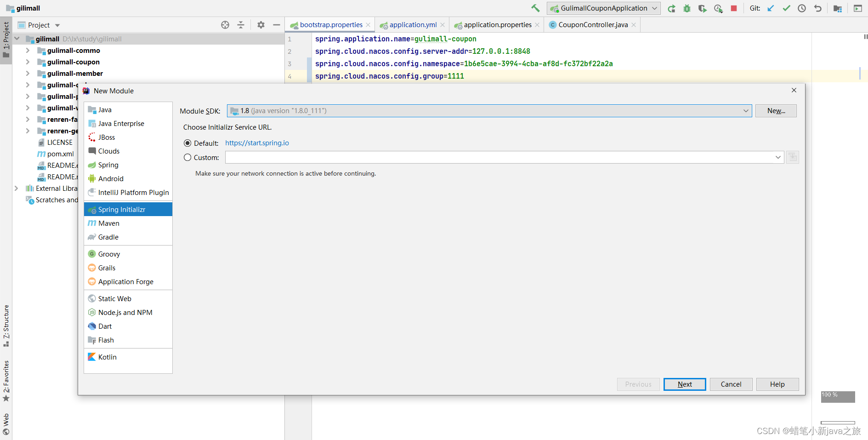The width and height of the screenshot is (868, 440).
Task: Click the Profiler run icon
Action: pos(718,8)
